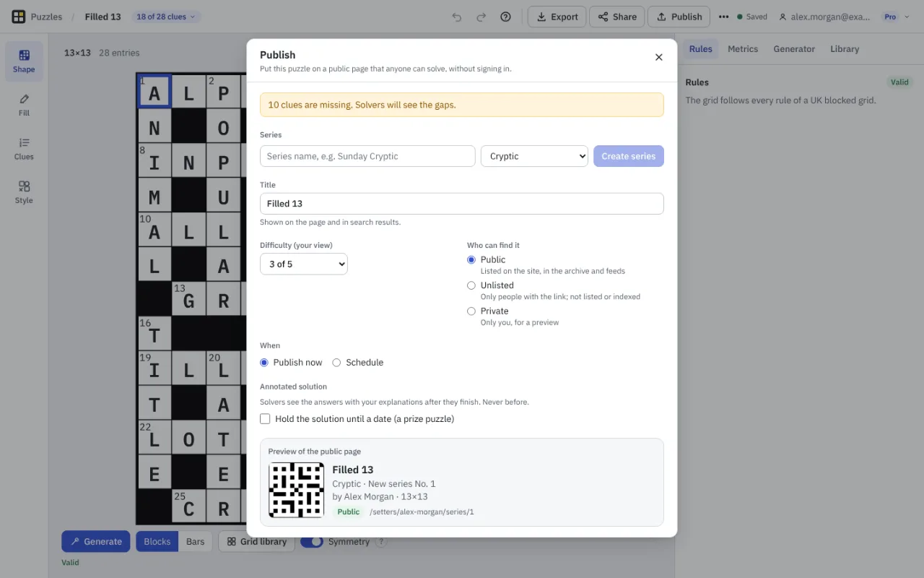
Task: Select the Unlisted visibility option
Action: click(x=471, y=285)
